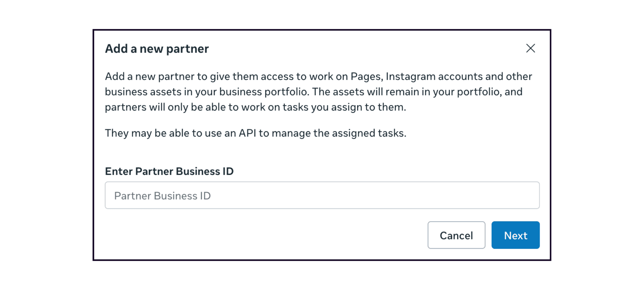The height and width of the screenshot is (290, 644).
Task: Click inside the Partner Business ID field
Action: (322, 195)
